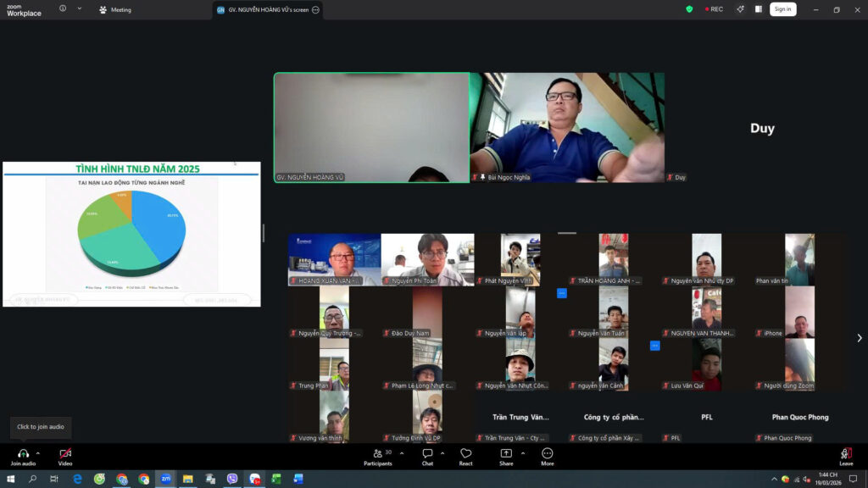Expand the caret next to Participants
The width and height of the screenshot is (868, 488).
point(402,453)
